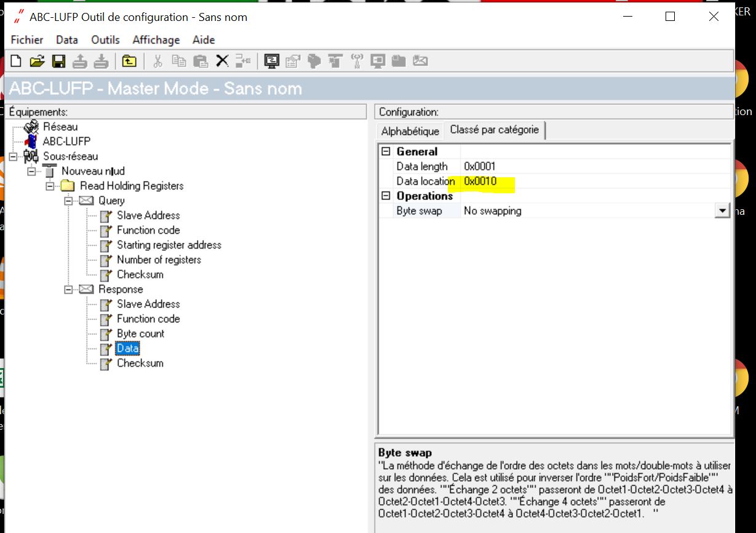Open the Outils menu
The height and width of the screenshot is (533, 756).
[x=105, y=40]
